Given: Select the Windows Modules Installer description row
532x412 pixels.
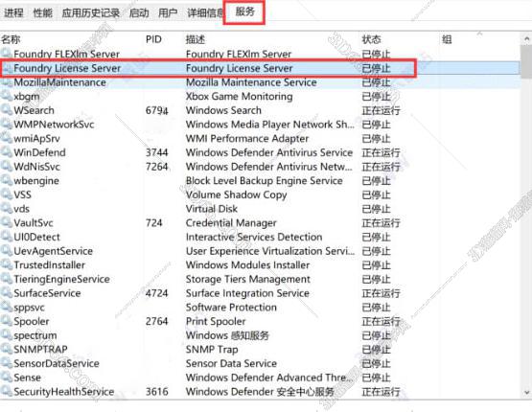Looking at the screenshot, I should pos(247,264).
